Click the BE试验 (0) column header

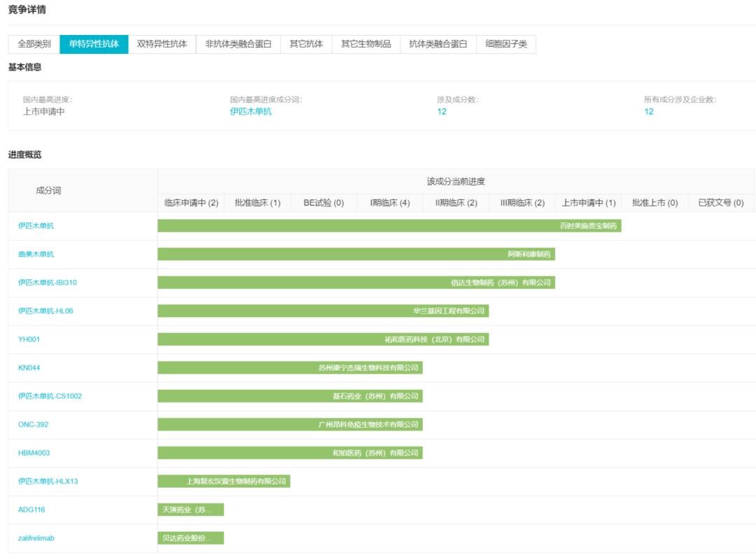[x=323, y=203]
